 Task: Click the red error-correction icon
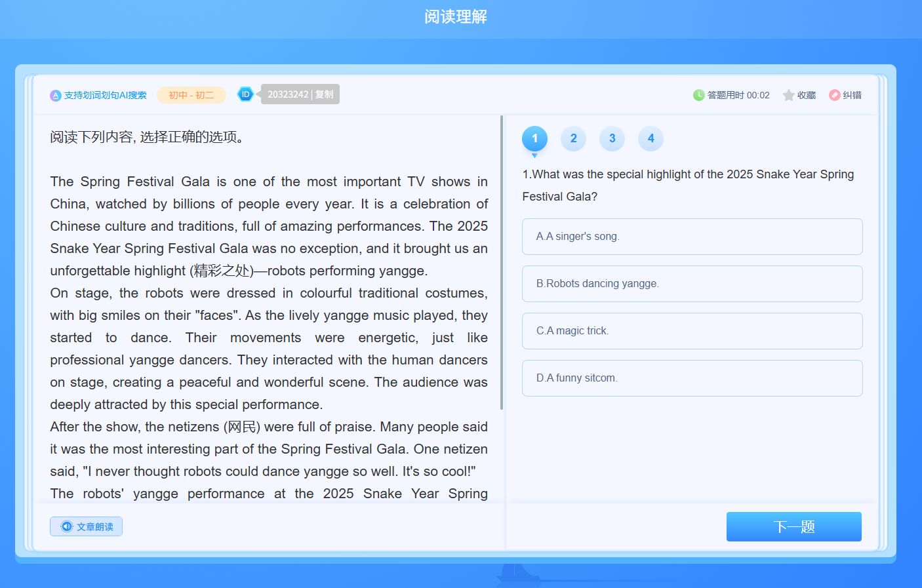pyautogui.click(x=834, y=95)
